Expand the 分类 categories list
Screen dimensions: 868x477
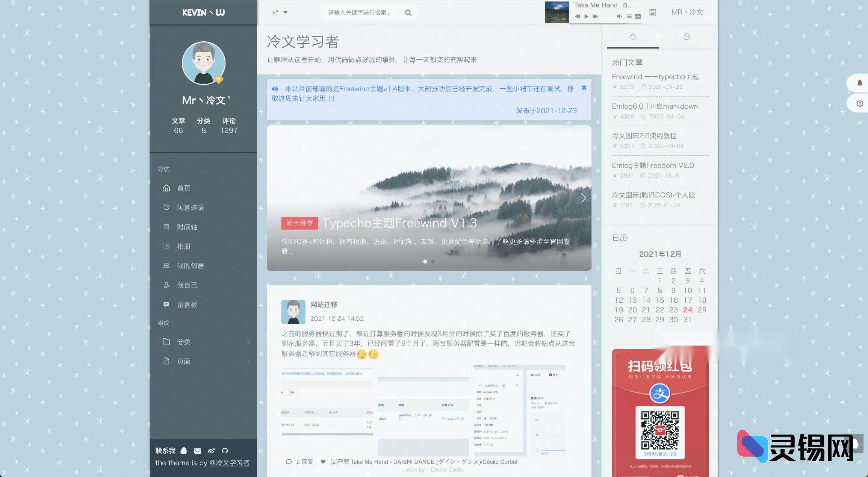tap(249, 342)
